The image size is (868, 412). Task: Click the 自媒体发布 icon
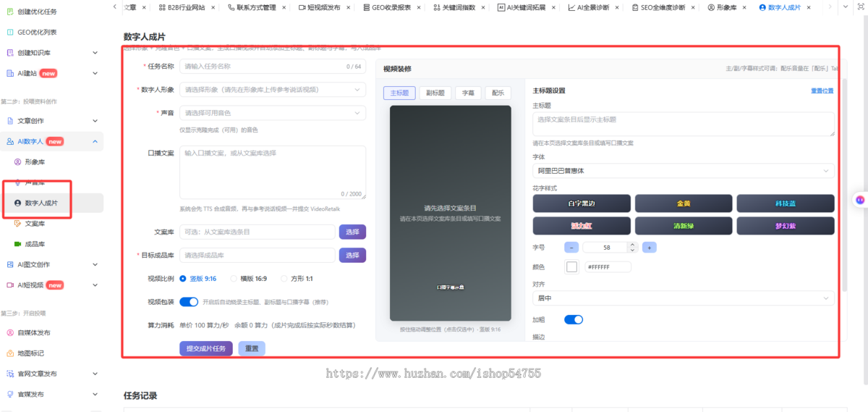[x=10, y=333]
